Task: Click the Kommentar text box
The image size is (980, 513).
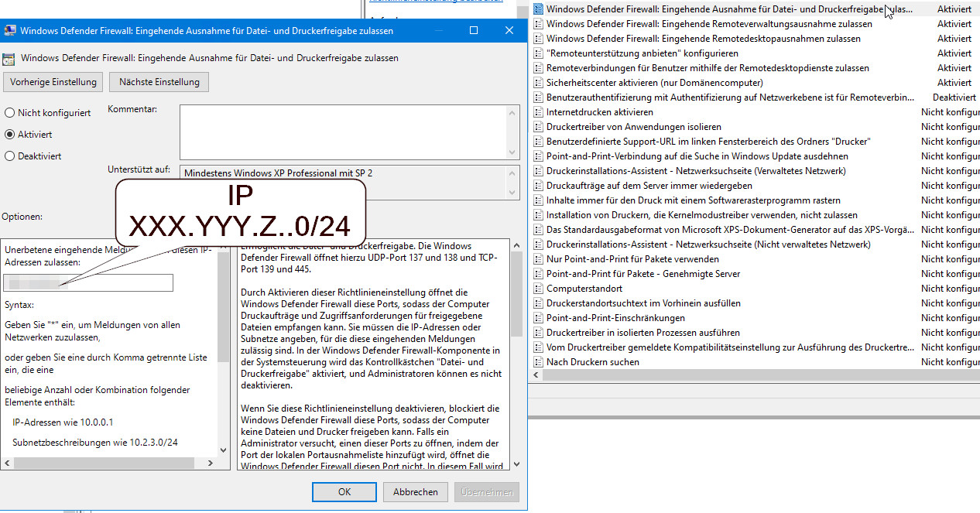Action: (x=344, y=132)
